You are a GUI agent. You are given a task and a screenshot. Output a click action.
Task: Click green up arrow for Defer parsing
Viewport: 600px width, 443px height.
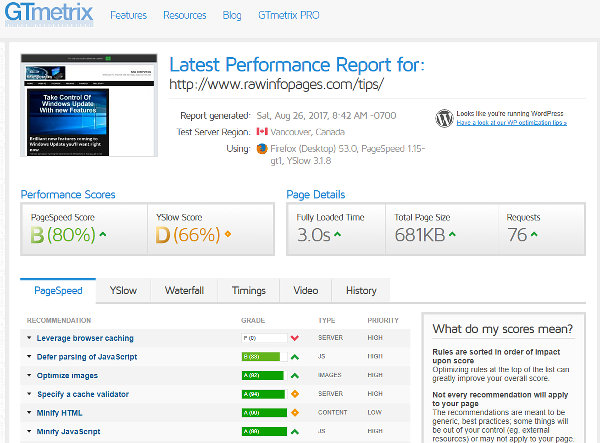tap(295, 357)
